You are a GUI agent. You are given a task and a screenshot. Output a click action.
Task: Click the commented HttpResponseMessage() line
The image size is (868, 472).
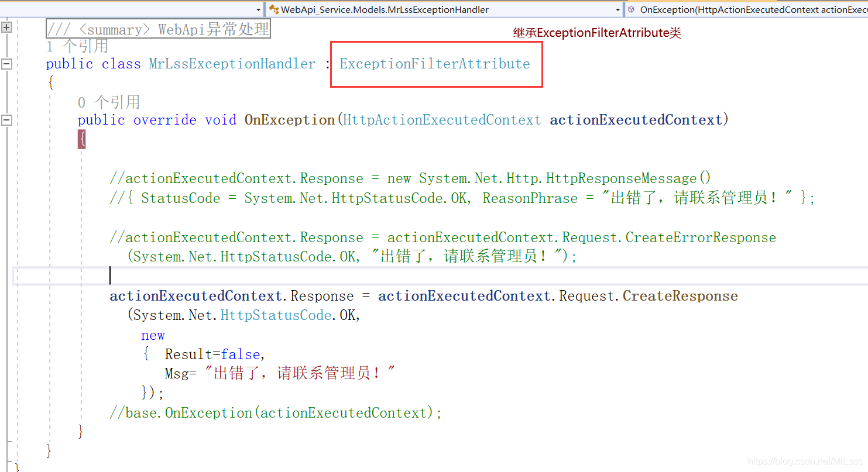point(411,178)
